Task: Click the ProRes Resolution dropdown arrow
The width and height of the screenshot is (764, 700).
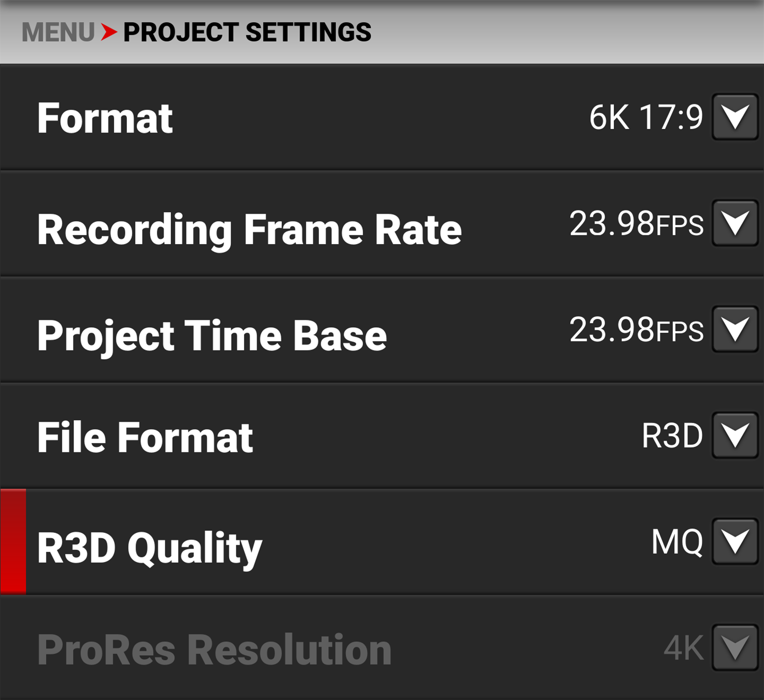Action: pyautogui.click(x=735, y=648)
